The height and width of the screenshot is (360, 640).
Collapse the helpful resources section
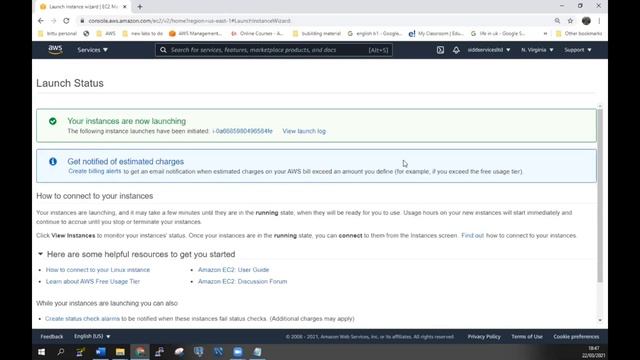tap(40, 254)
